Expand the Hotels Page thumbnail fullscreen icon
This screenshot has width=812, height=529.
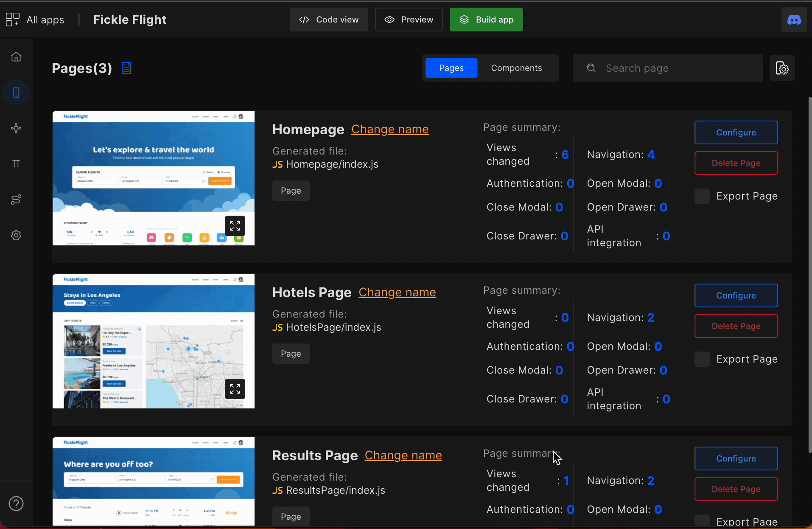pos(235,389)
